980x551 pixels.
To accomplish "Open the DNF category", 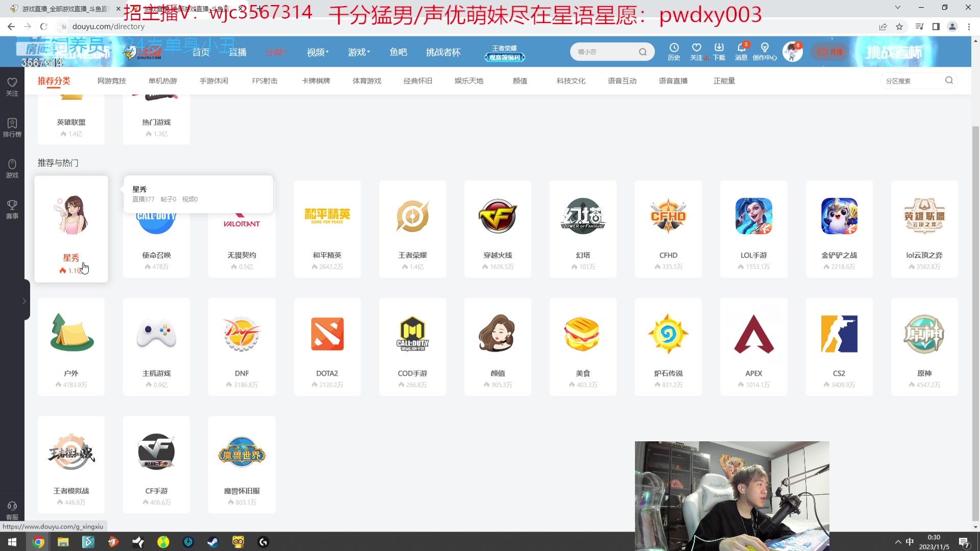I will [x=241, y=347].
